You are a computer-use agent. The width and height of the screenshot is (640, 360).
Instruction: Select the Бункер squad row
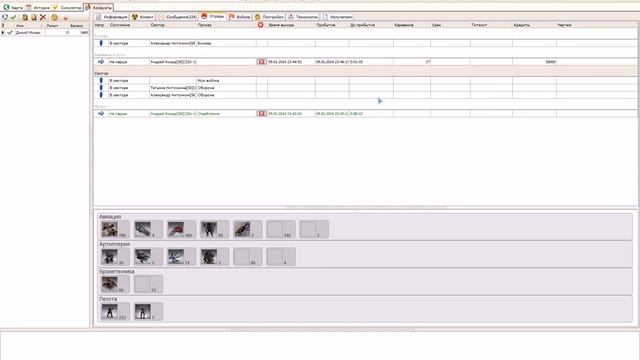tap(365, 43)
